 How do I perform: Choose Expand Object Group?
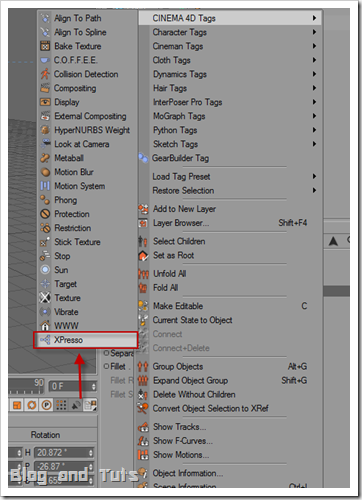click(x=230, y=381)
